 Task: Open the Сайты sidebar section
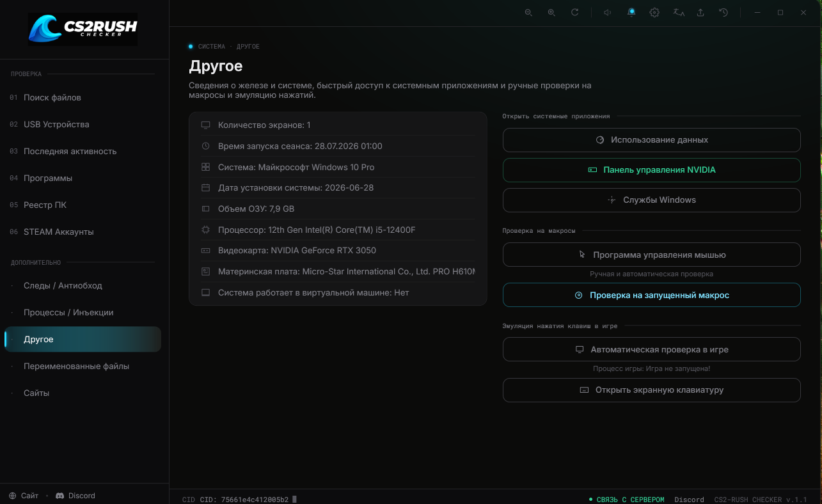83,393
